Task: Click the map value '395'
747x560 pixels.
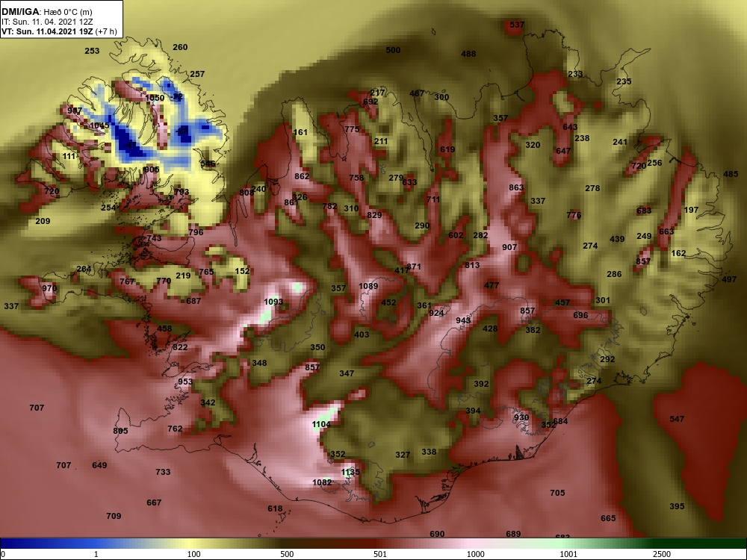Action: click(677, 507)
